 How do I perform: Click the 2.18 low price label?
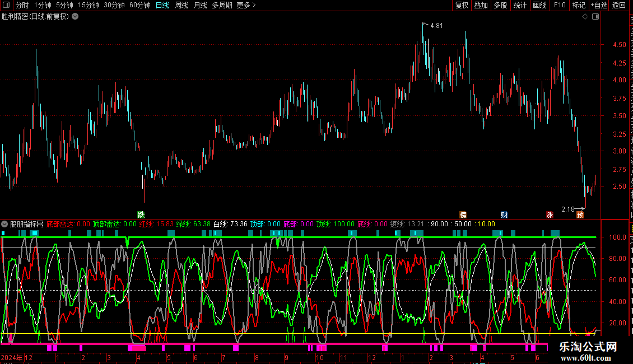tap(567, 209)
